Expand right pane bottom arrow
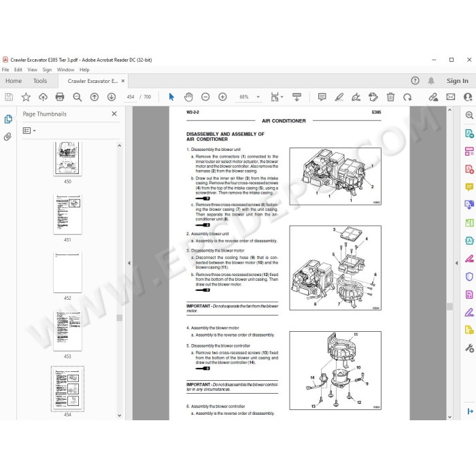 coord(470,411)
